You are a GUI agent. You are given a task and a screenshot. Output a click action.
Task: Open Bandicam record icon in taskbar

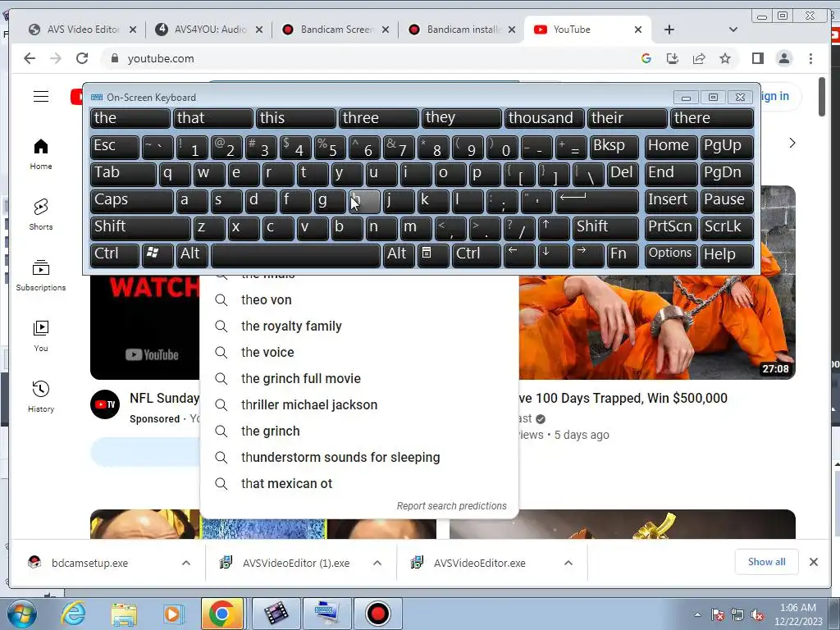377,614
